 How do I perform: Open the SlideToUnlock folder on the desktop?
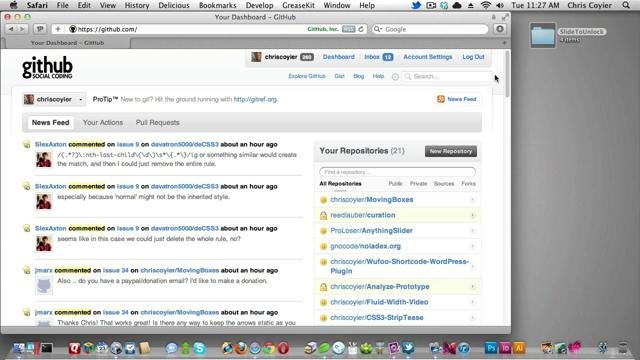(543, 35)
